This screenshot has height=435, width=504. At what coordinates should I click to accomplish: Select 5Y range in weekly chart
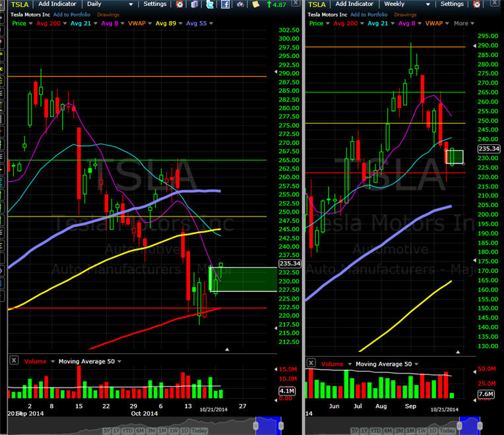(x=355, y=430)
